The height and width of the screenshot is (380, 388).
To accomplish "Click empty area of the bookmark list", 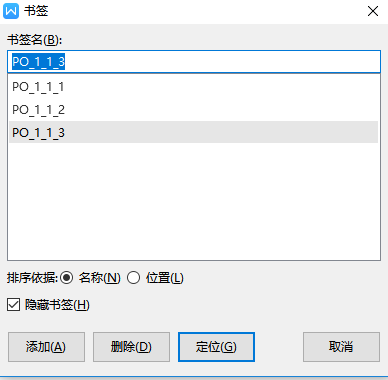I will click(194, 202).
